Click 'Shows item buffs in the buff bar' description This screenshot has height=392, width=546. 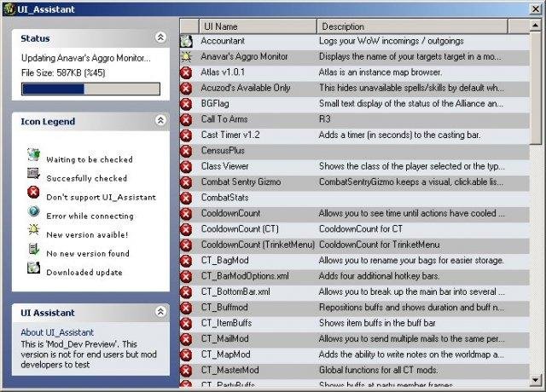pyautogui.click(x=377, y=323)
